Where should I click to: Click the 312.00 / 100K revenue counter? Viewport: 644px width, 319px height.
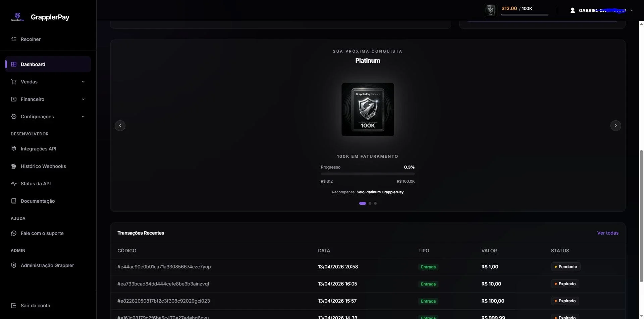pos(517,8)
